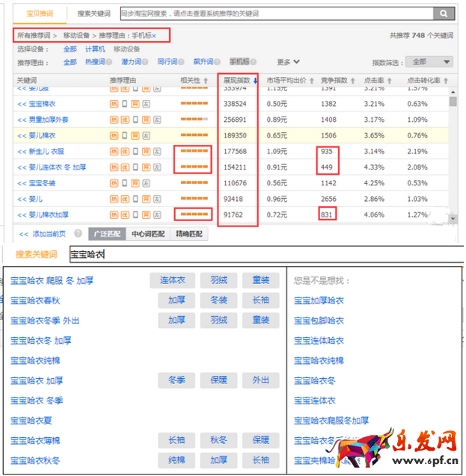The width and height of the screenshot is (466, 476).
Task: Open related search 宝宝包脚哈衣
Action: coord(319,321)
